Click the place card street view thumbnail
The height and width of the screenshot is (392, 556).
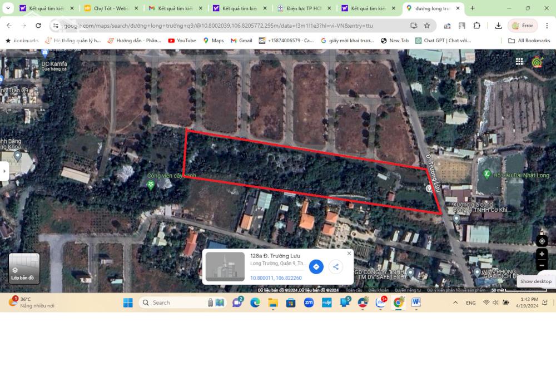[225, 267]
